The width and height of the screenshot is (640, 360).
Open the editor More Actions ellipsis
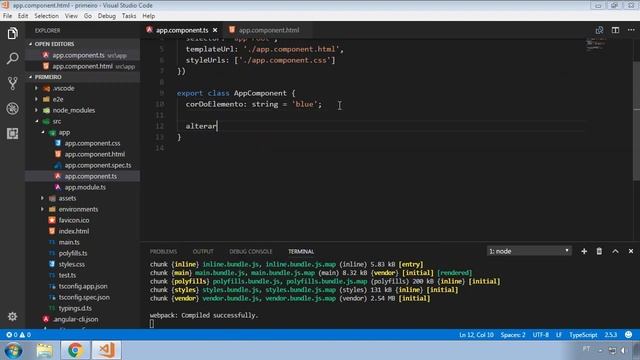pos(631,30)
